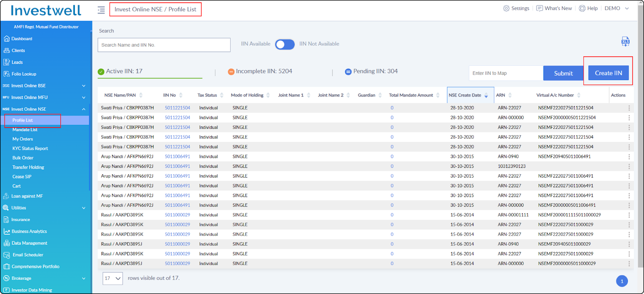Sort by Tax Status arrows
This screenshot has height=294, width=644.
(x=222, y=95)
